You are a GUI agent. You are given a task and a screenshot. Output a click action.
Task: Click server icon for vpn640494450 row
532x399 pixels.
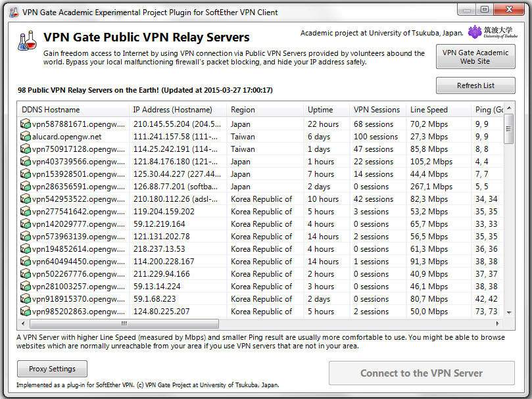[x=26, y=261]
